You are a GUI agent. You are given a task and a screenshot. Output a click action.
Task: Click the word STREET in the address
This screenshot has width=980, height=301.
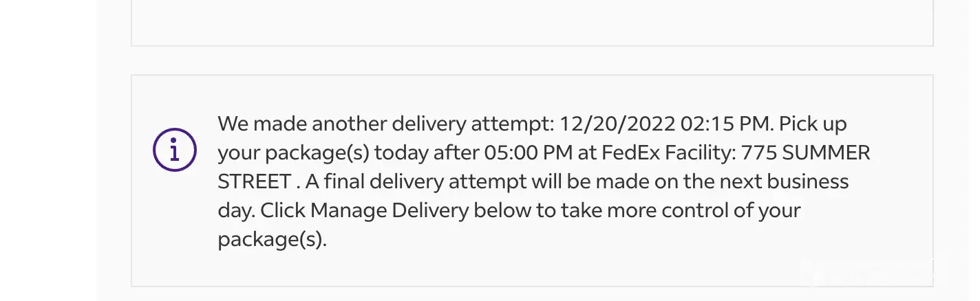[x=254, y=182]
